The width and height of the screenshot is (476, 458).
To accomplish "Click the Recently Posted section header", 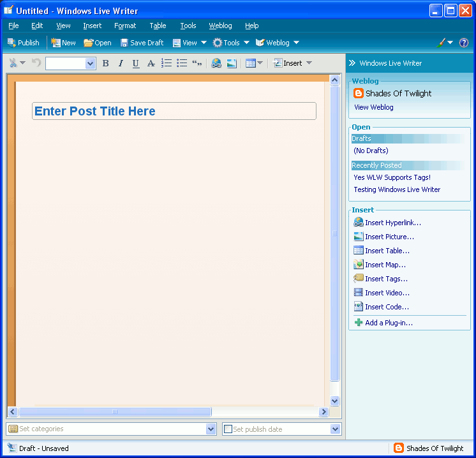I will (408, 165).
